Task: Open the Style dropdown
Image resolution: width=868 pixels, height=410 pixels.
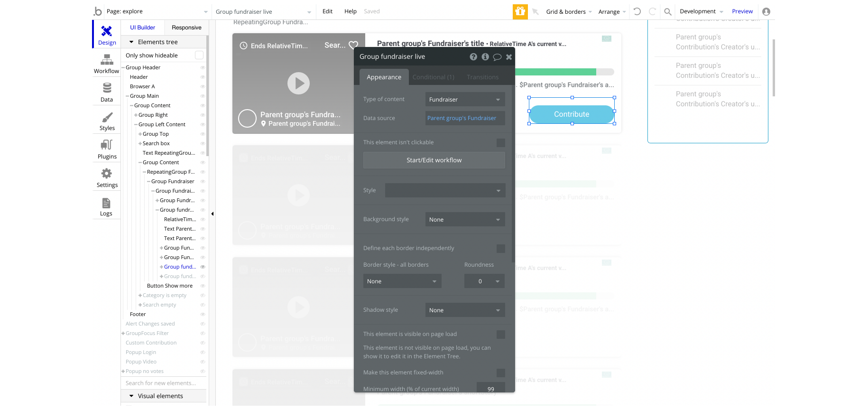Action: point(445,190)
